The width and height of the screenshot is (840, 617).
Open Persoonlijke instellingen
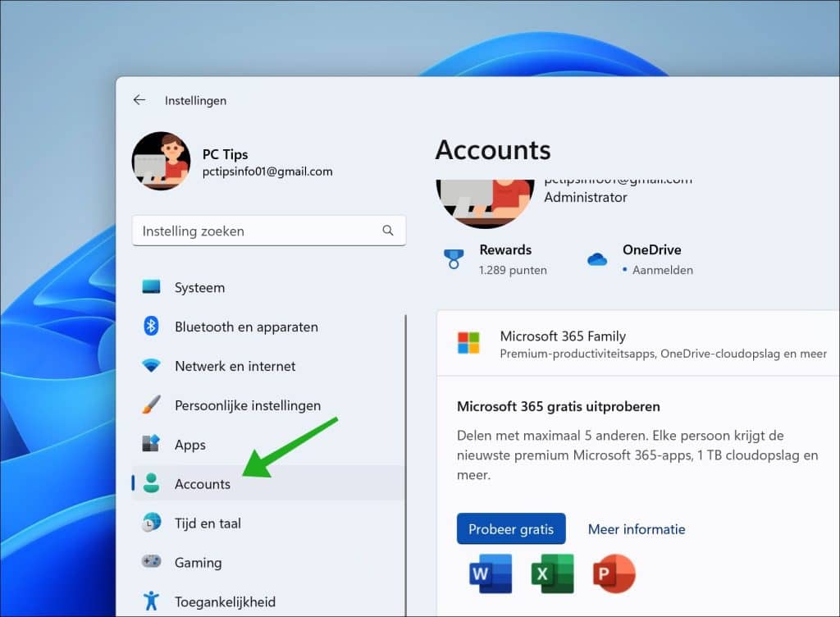[268, 405]
